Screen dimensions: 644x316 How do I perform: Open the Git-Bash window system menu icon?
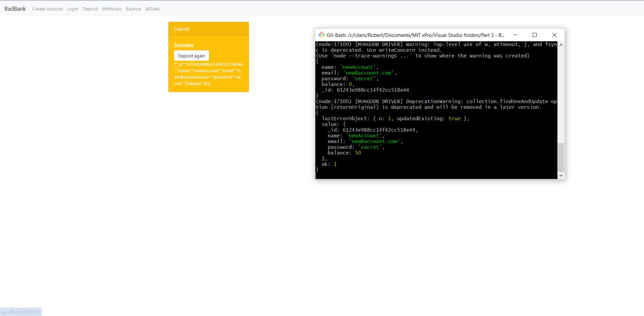click(x=322, y=35)
